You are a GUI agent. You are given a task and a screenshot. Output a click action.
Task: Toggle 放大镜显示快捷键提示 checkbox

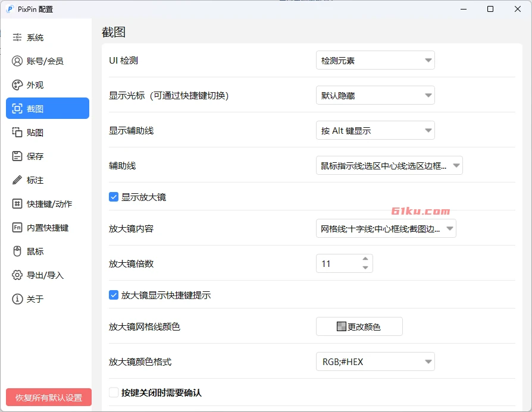[113, 295]
